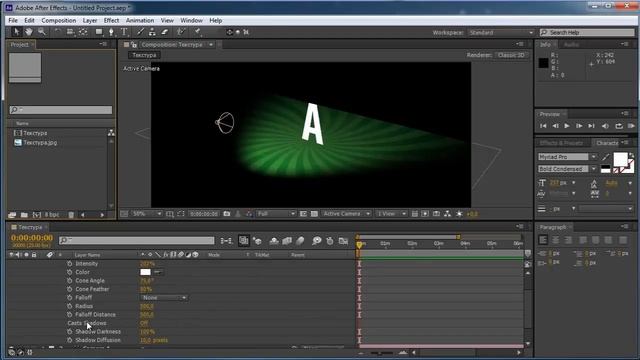Enable motion blur for layers

[x=300, y=241]
